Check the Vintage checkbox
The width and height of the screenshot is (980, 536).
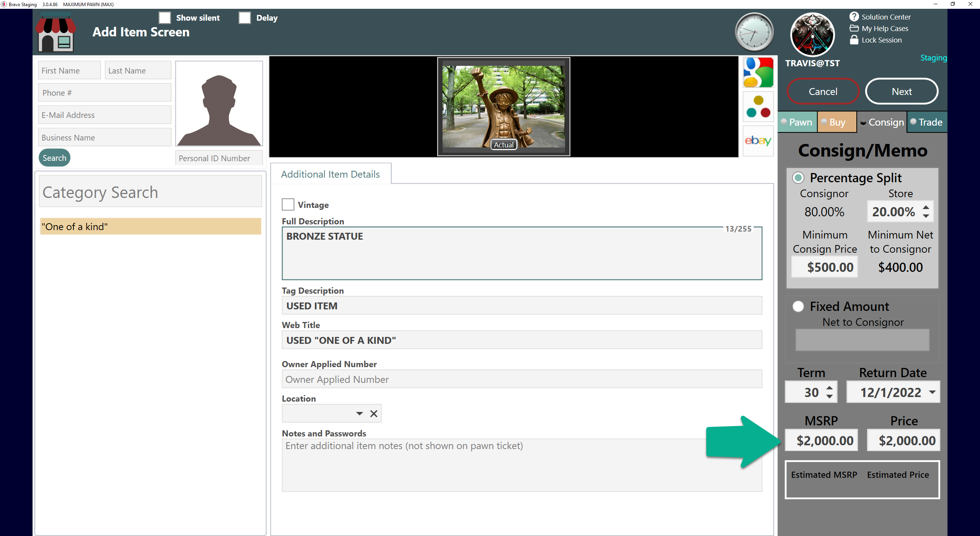coord(288,204)
